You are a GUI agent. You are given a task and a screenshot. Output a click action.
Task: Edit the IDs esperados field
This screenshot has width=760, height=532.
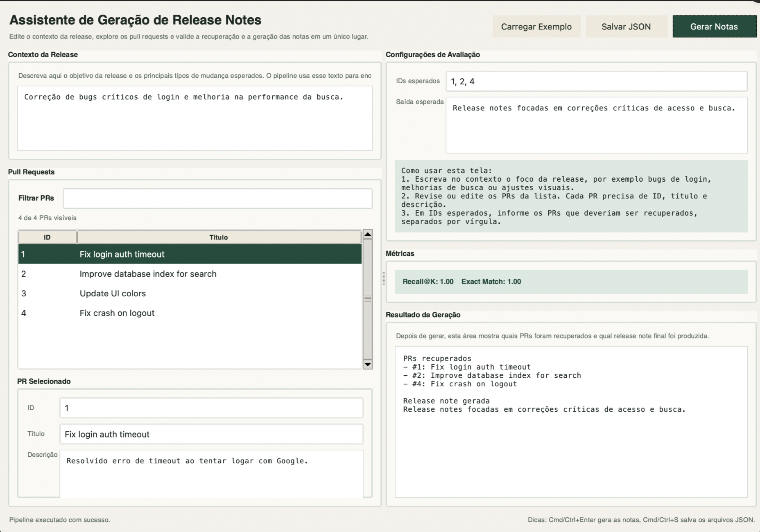[x=597, y=81]
